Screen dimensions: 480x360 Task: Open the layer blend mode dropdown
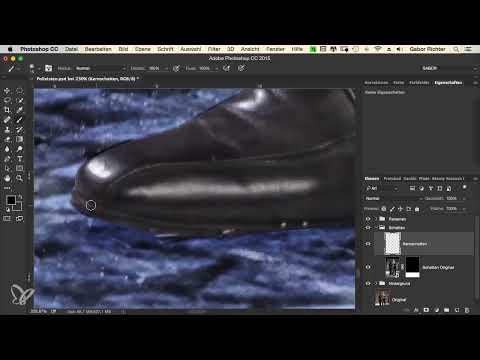[393, 199]
